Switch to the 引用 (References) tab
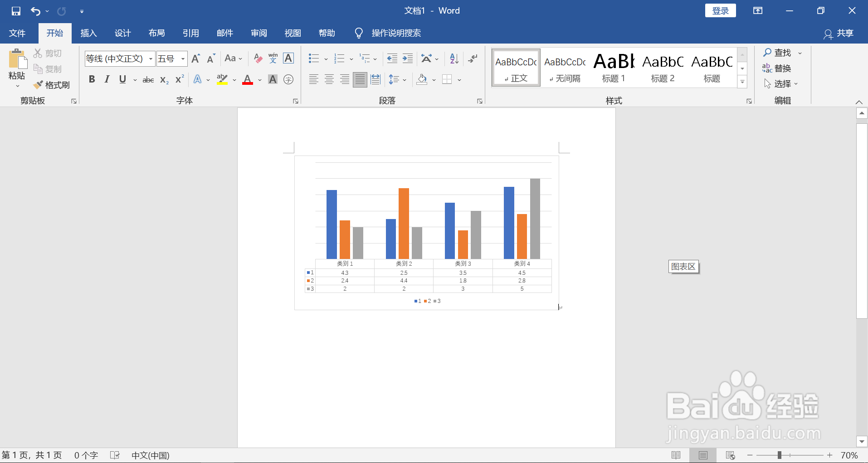The height and width of the screenshot is (463, 868). pyautogui.click(x=190, y=33)
